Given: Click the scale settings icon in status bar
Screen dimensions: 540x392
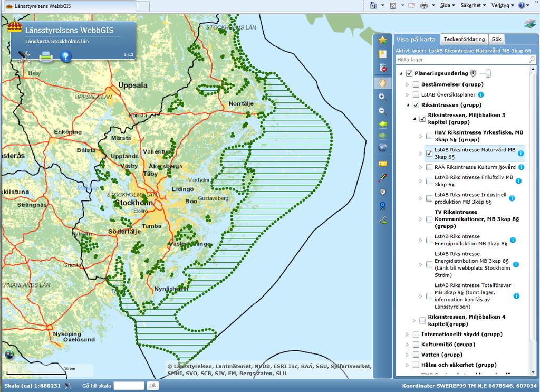Looking at the screenshot, I should 68,386.
